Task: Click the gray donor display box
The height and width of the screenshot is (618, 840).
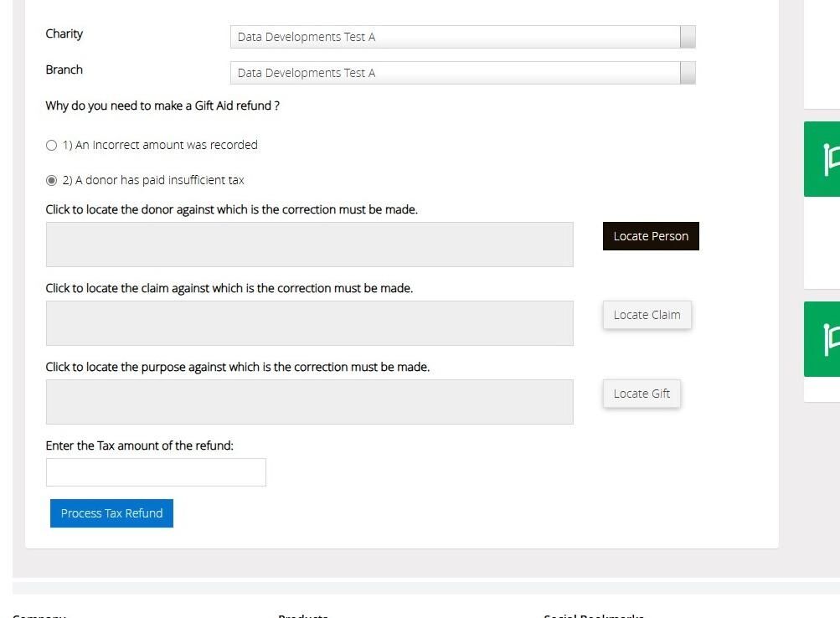Action: coord(310,245)
